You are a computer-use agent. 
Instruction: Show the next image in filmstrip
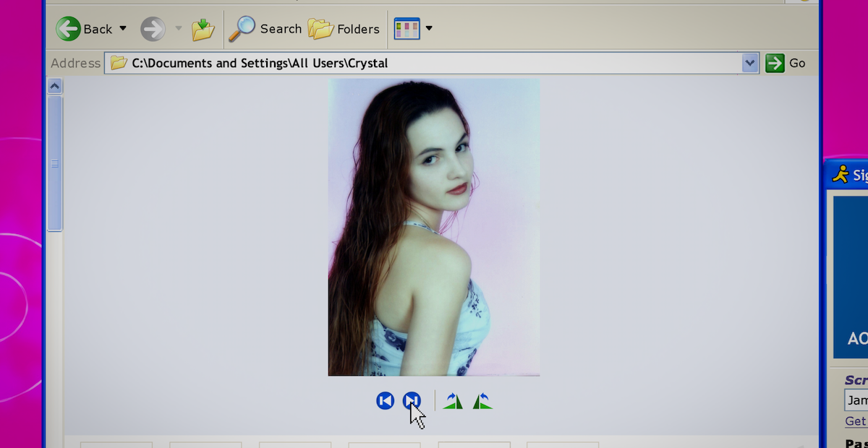pos(412,400)
